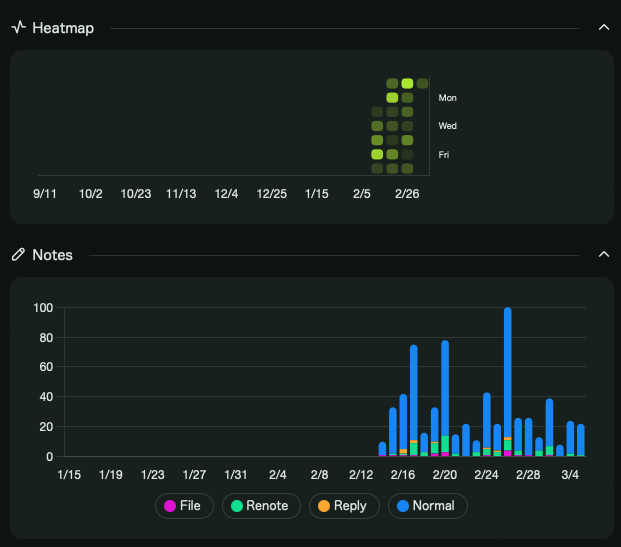Select the last bar after 3/4
Screen dimensions: 621x547
click(581, 440)
